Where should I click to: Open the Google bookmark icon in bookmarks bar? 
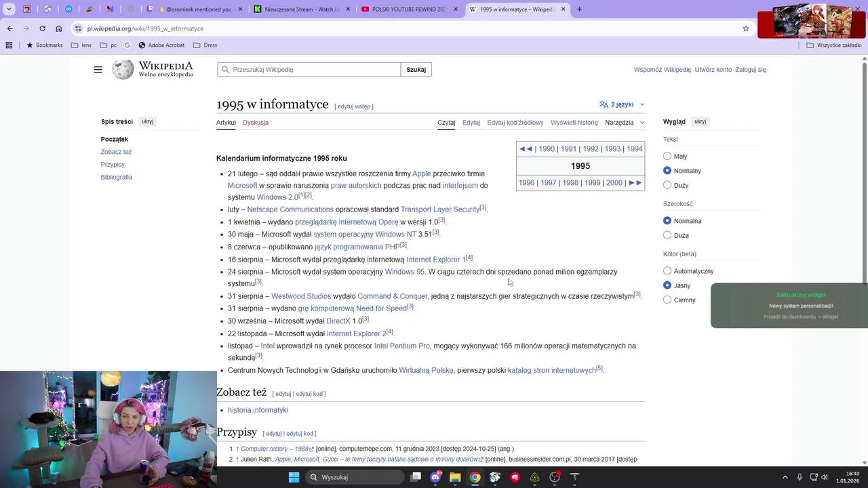coord(127,45)
